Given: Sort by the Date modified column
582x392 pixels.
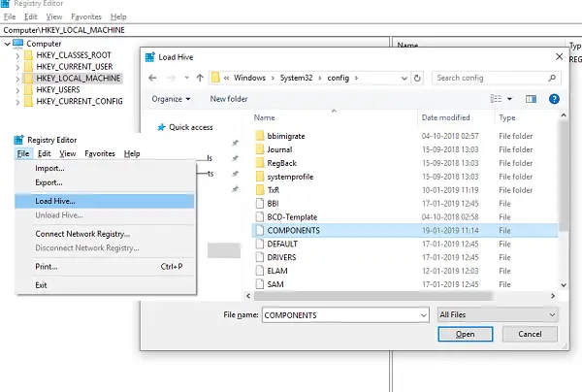Looking at the screenshot, I should [x=445, y=117].
